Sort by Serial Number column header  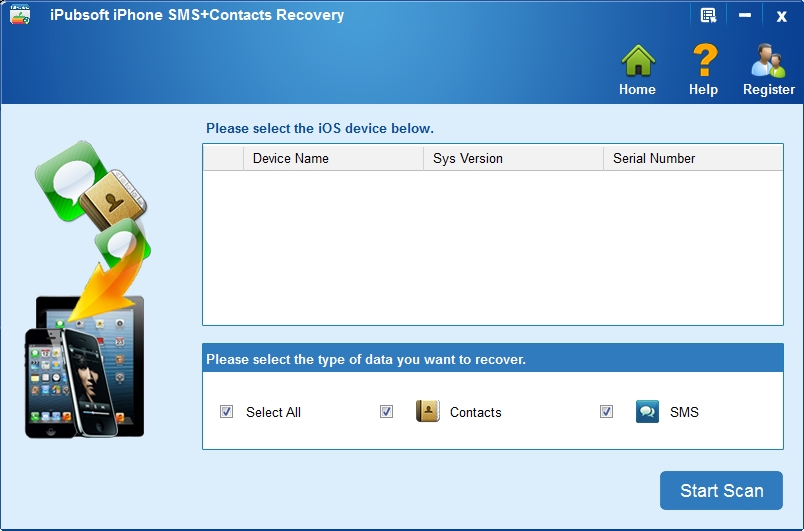point(693,158)
